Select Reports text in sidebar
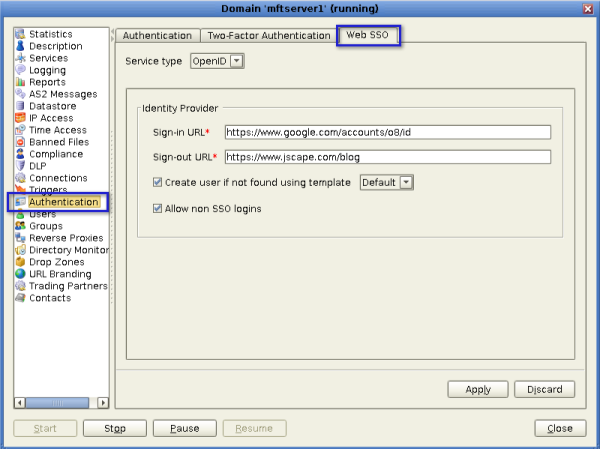Screen dimensions: 600x449 point(47,82)
